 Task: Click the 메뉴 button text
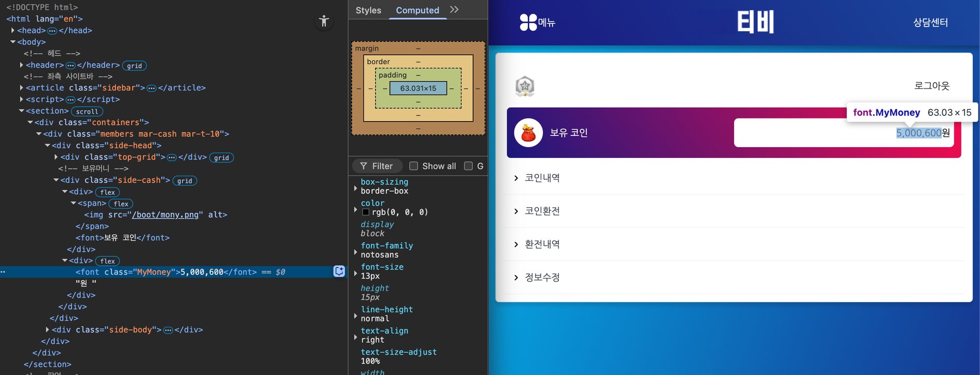[x=547, y=22]
